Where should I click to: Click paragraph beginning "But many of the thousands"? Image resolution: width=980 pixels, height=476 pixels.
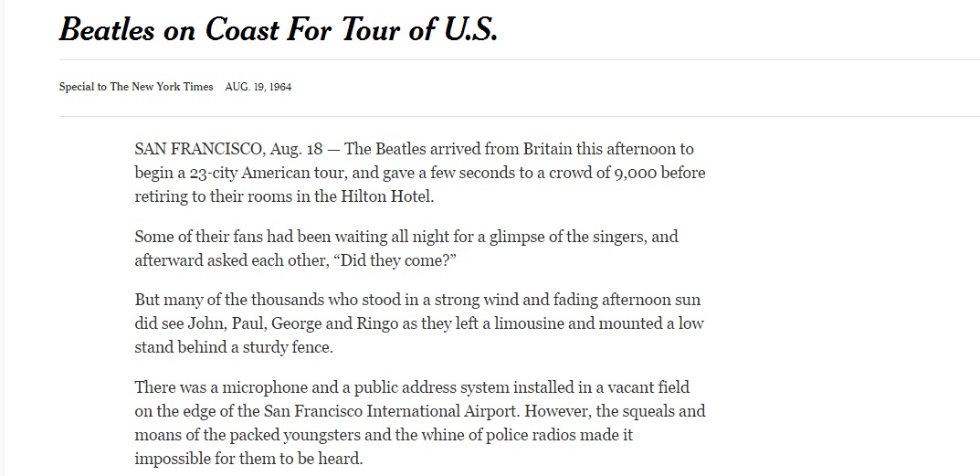tap(418, 323)
